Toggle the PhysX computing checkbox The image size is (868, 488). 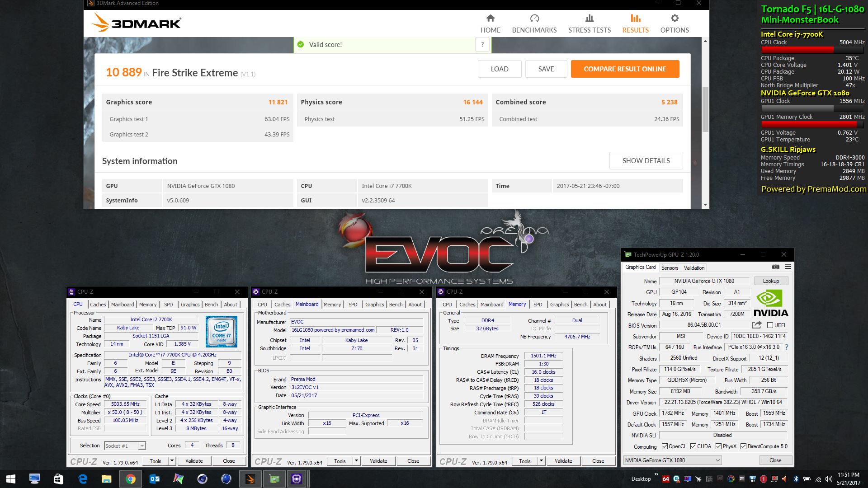tap(718, 446)
